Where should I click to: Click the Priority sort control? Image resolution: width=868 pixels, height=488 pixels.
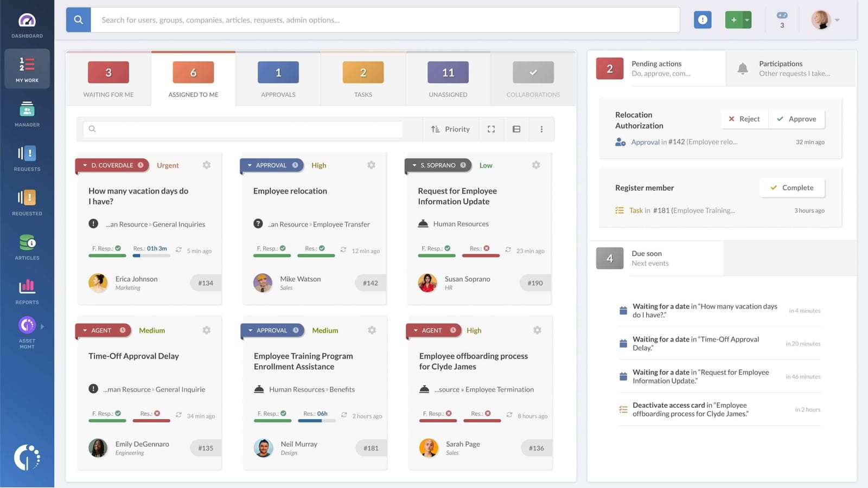(450, 129)
